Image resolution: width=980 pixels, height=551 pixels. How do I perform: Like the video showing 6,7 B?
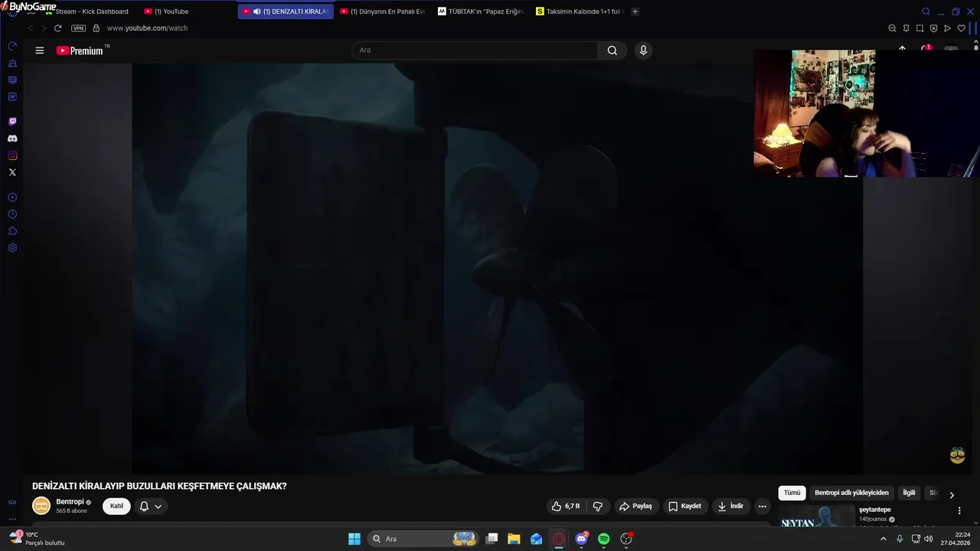point(566,506)
